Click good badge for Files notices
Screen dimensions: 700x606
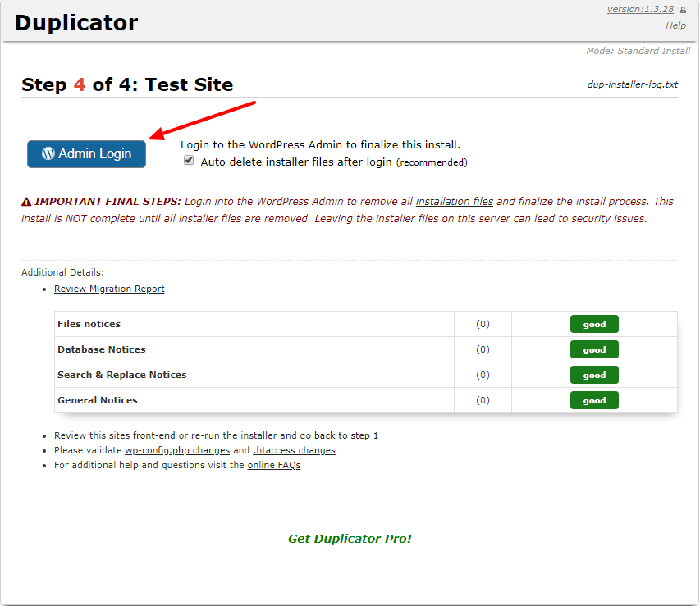(x=594, y=324)
